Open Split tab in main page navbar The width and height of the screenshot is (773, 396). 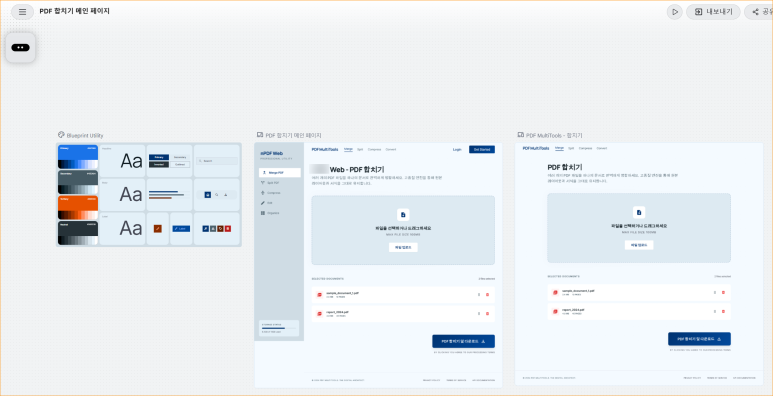pyautogui.click(x=360, y=149)
